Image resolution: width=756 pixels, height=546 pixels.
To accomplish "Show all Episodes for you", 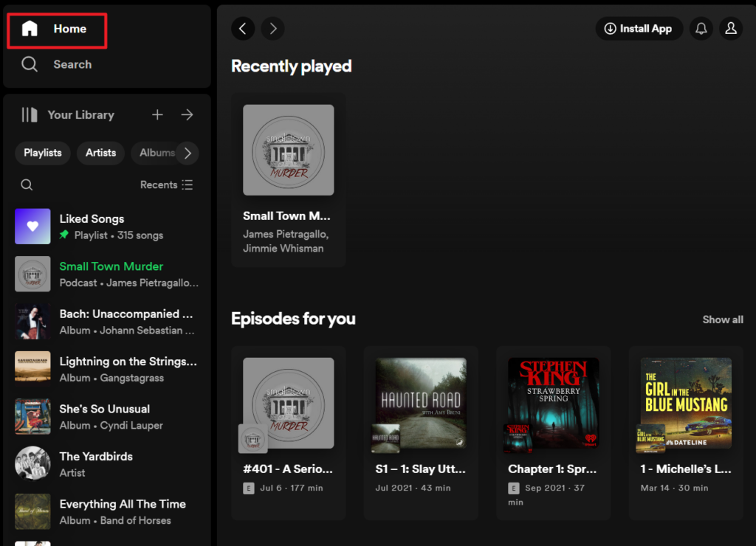I will click(x=722, y=319).
